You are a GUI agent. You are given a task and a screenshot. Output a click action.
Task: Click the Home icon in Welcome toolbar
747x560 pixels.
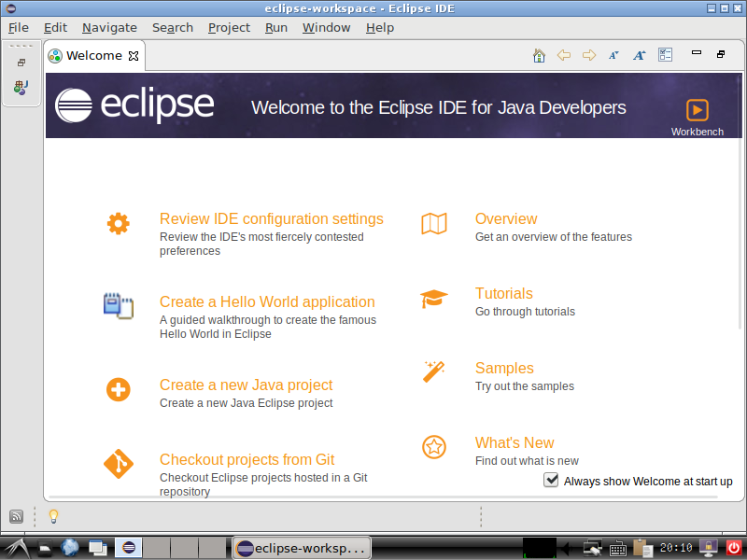click(539, 55)
